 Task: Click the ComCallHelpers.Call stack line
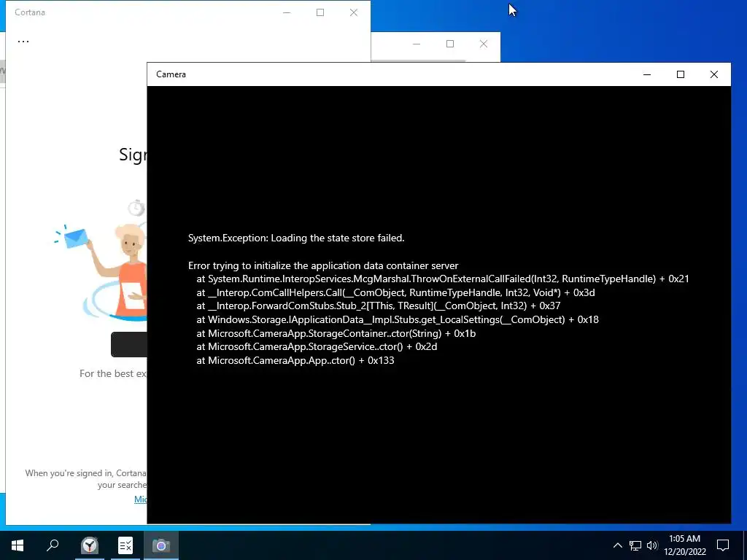395,293
